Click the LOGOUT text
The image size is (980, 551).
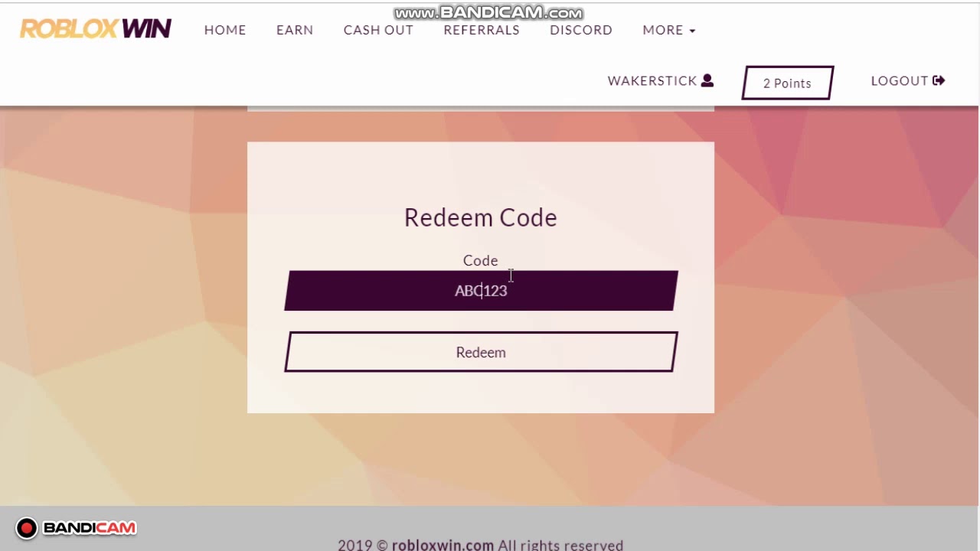coord(900,80)
